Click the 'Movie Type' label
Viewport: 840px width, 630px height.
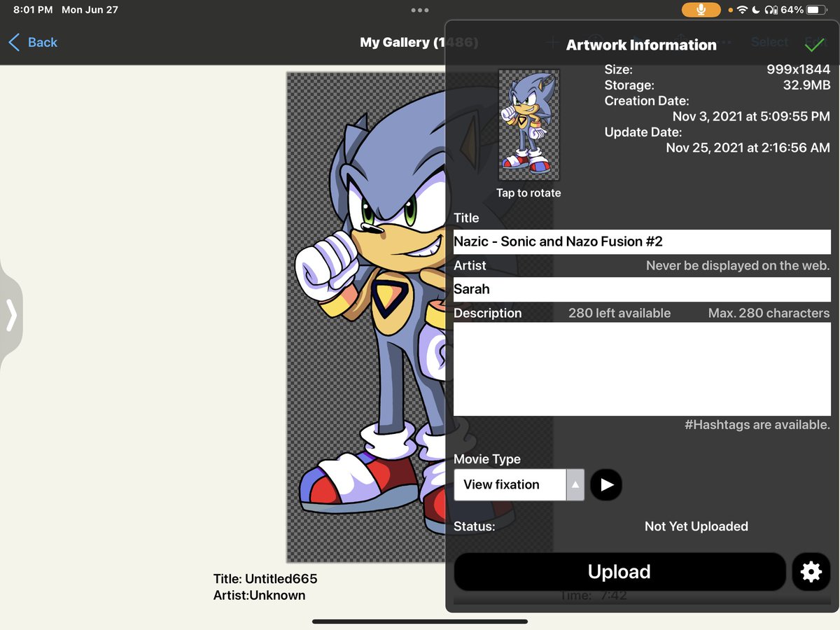[487, 459]
